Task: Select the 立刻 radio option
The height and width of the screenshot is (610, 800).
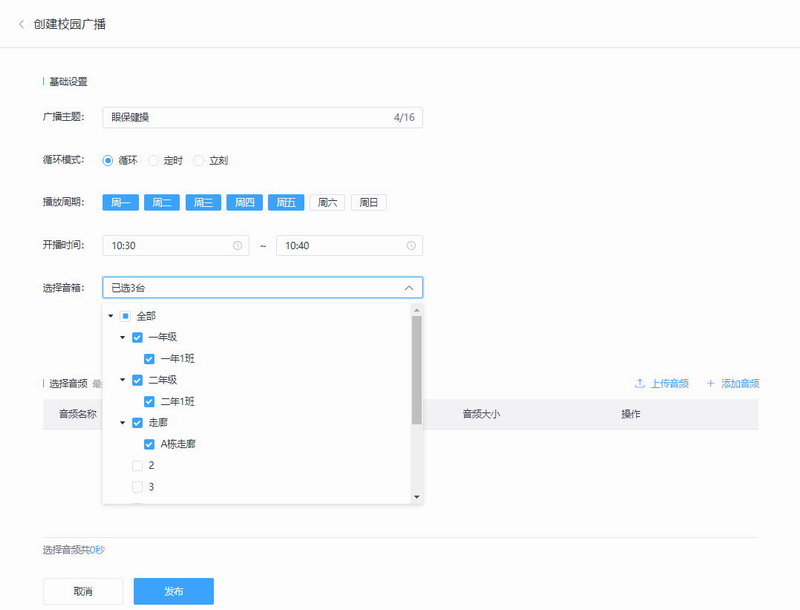Action: tap(198, 160)
